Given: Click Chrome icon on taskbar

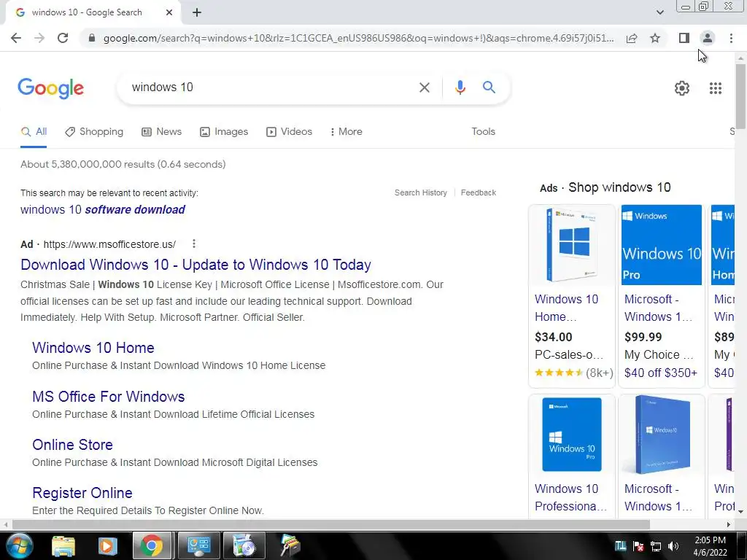Looking at the screenshot, I should click(152, 545).
